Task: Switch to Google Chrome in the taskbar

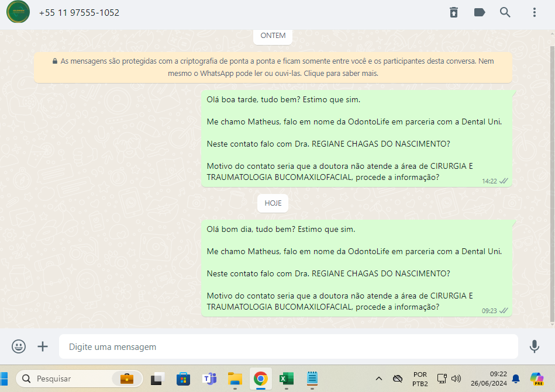Action: pyautogui.click(x=260, y=379)
